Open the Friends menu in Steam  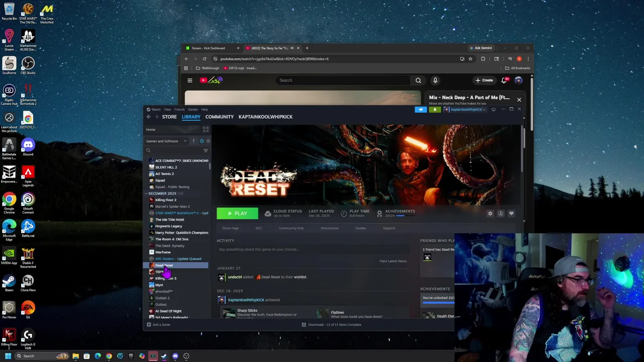pos(179,109)
